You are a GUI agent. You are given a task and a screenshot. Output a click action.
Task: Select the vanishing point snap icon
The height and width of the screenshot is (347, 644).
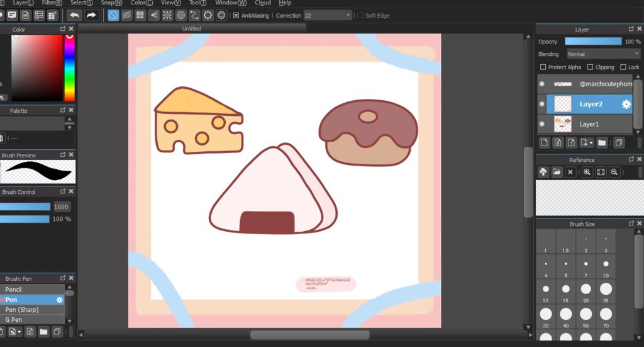click(x=153, y=15)
